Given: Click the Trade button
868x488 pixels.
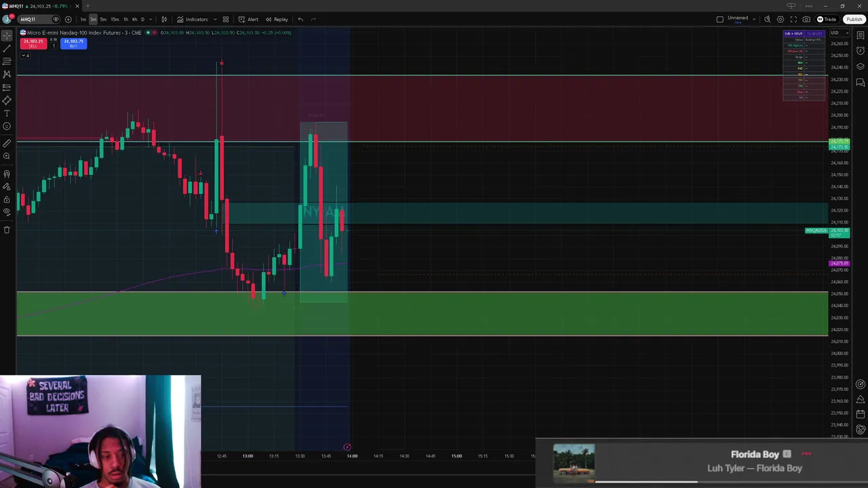Looking at the screenshot, I should [x=827, y=19].
